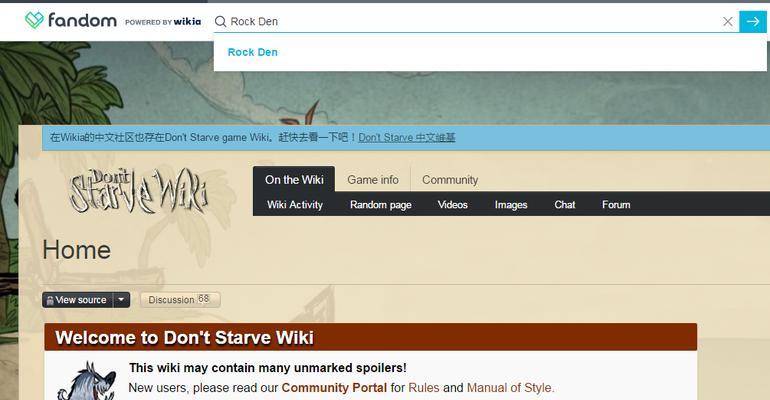This screenshot has height=400, width=770.
Task: Click the Home page title
Action: 77,250
